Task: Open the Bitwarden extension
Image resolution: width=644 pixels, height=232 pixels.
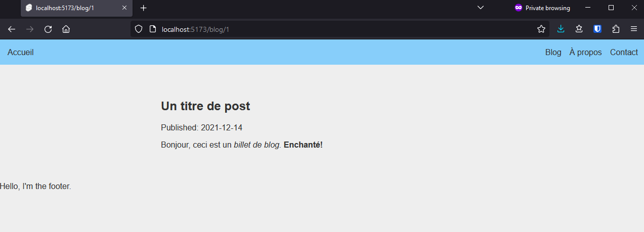Action: (x=597, y=29)
